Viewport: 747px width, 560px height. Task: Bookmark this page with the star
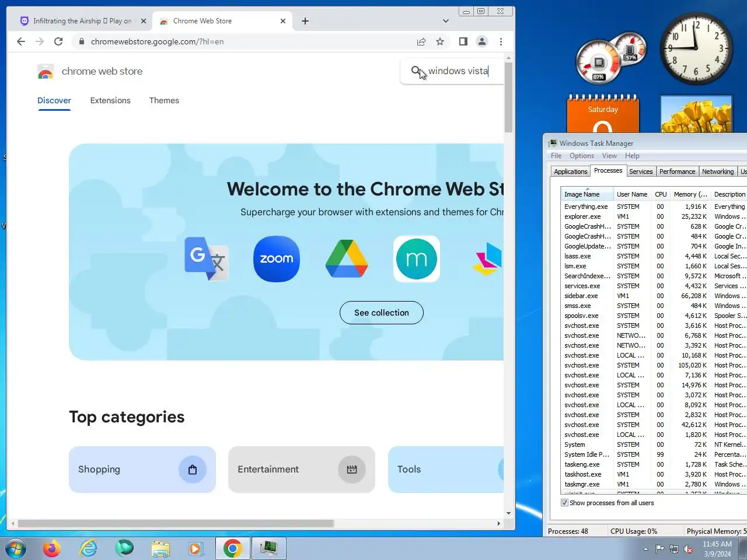click(x=440, y=41)
